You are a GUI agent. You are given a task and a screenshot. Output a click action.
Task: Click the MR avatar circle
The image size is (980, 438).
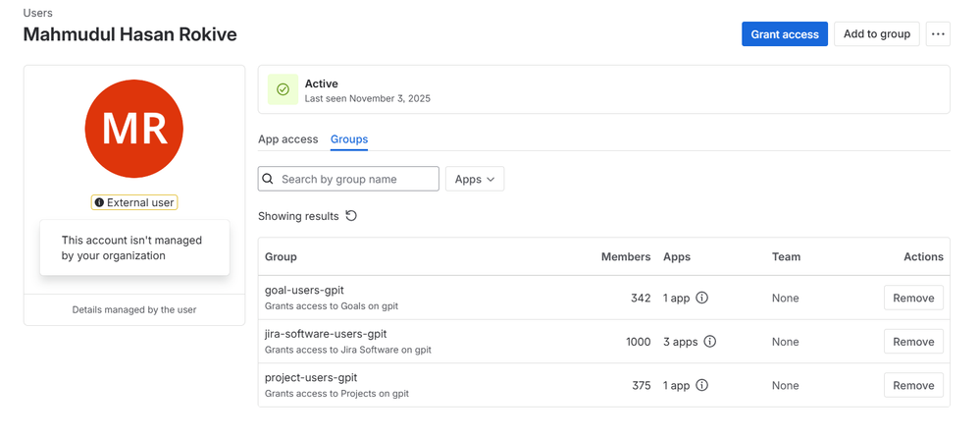[133, 129]
